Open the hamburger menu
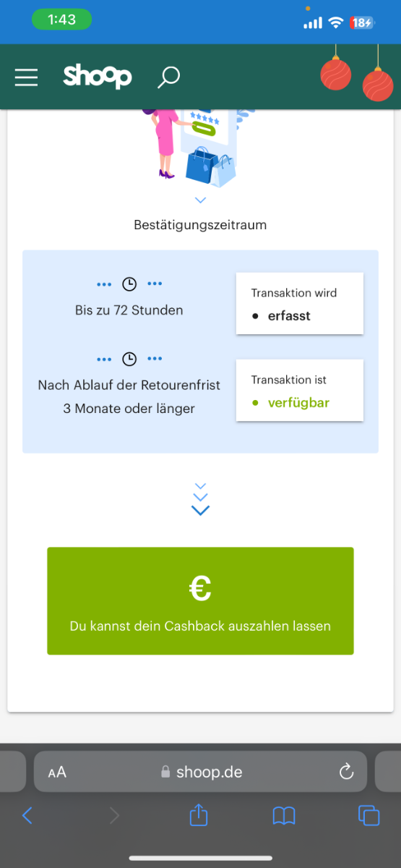 click(x=26, y=77)
